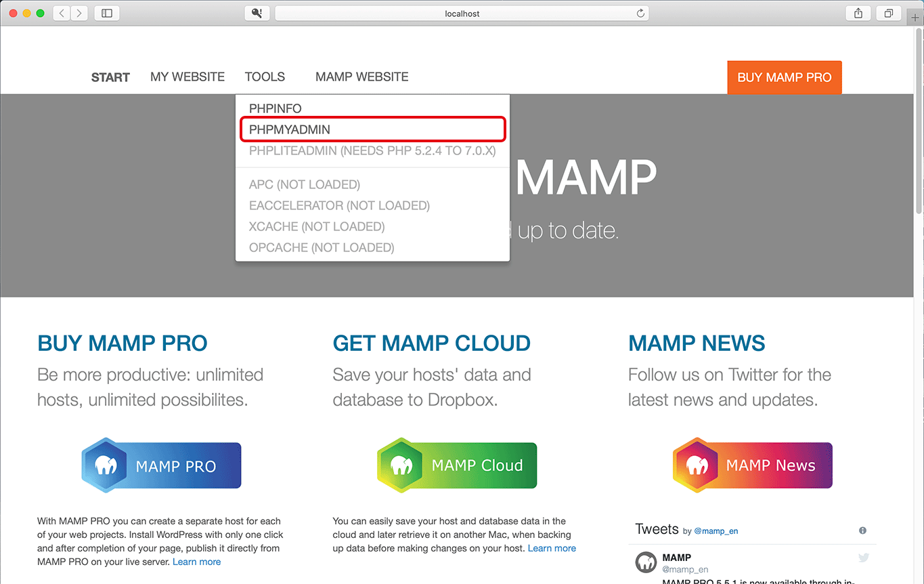Go back with Safari's back arrow
924x584 pixels.
[x=62, y=13]
